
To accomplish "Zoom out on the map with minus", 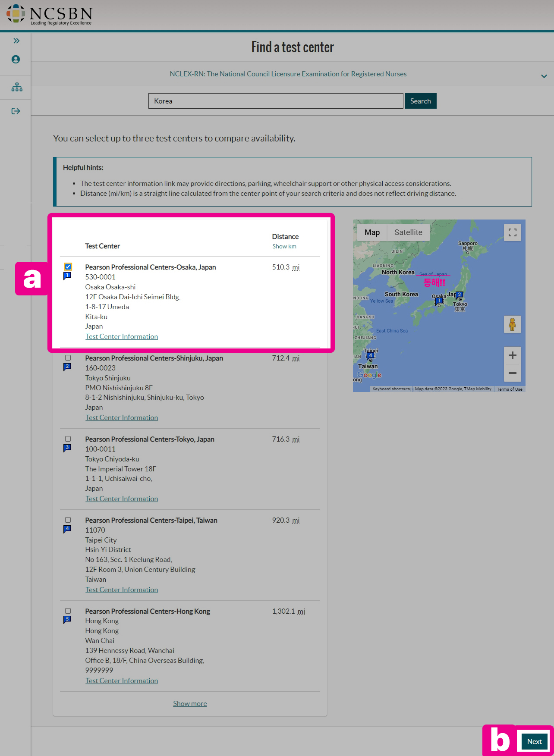I will [513, 373].
